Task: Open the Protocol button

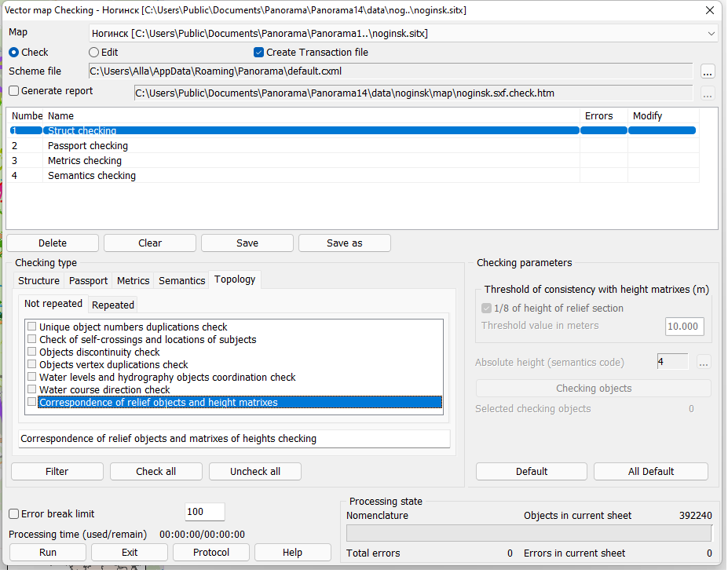Action: pyautogui.click(x=211, y=553)
